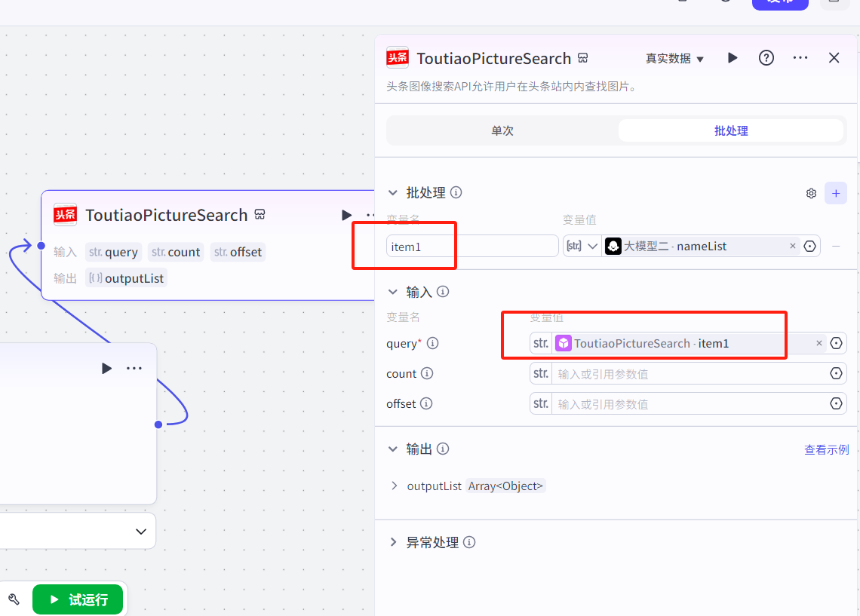Show info for the count parameter
This screenshot has width=860, height=616.
click(x=427, y=373)
